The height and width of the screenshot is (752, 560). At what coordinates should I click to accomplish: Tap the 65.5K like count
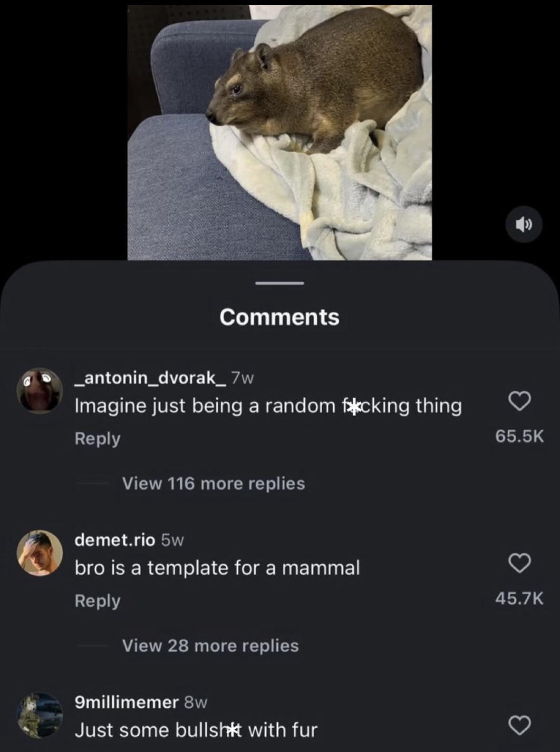coord(519,436)
